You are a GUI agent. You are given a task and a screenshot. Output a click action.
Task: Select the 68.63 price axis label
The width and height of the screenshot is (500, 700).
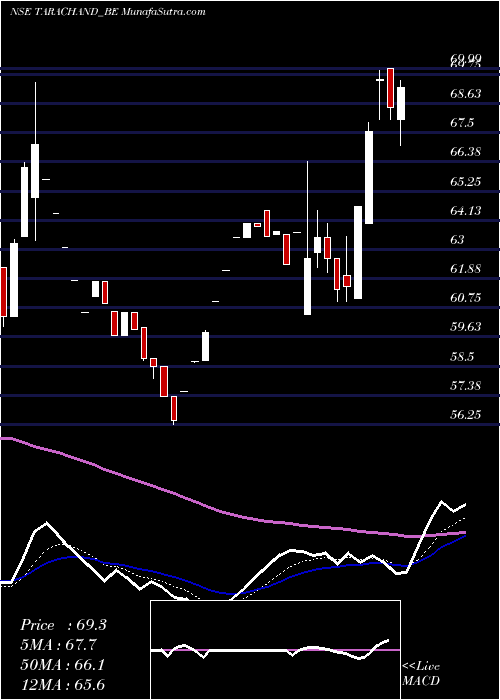tap(465, 93)
